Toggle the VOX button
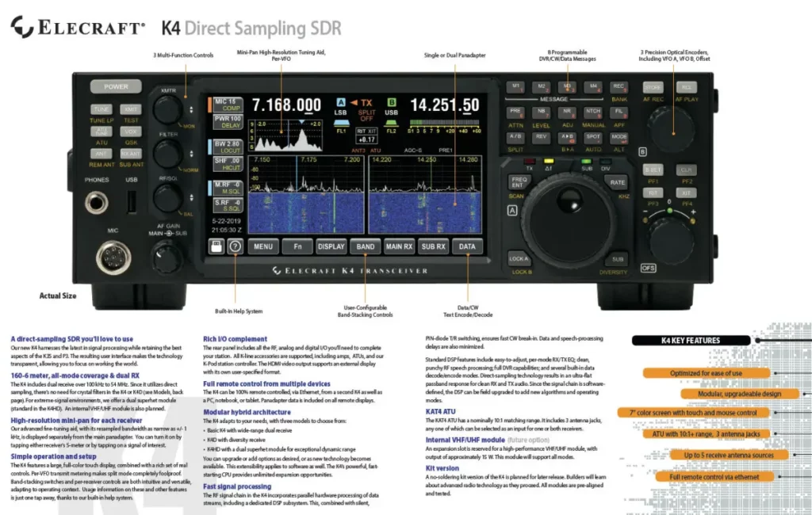 (x=131, y=132)
